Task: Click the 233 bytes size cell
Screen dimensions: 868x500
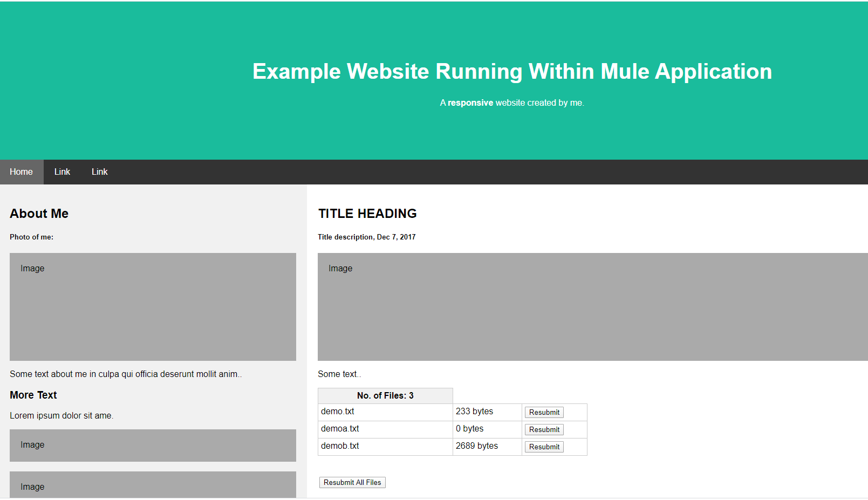Action: [487, 412]
